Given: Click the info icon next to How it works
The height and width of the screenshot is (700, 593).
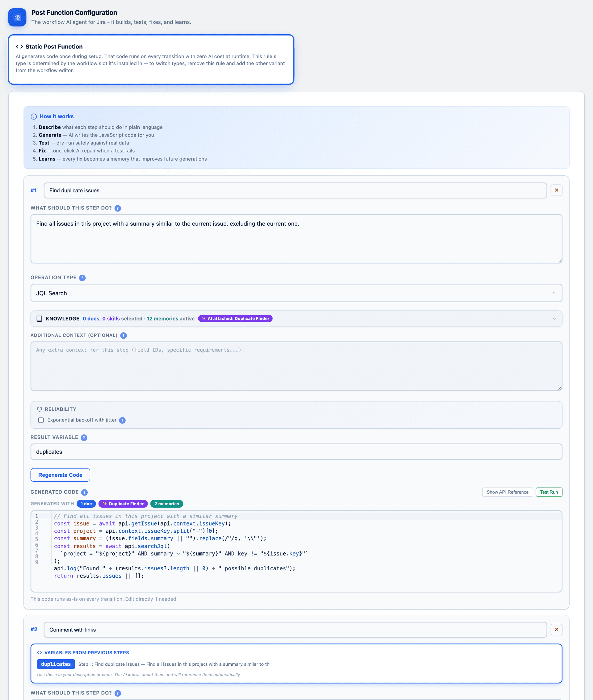Looking at the screenshot, I should (x=34, y=117).
